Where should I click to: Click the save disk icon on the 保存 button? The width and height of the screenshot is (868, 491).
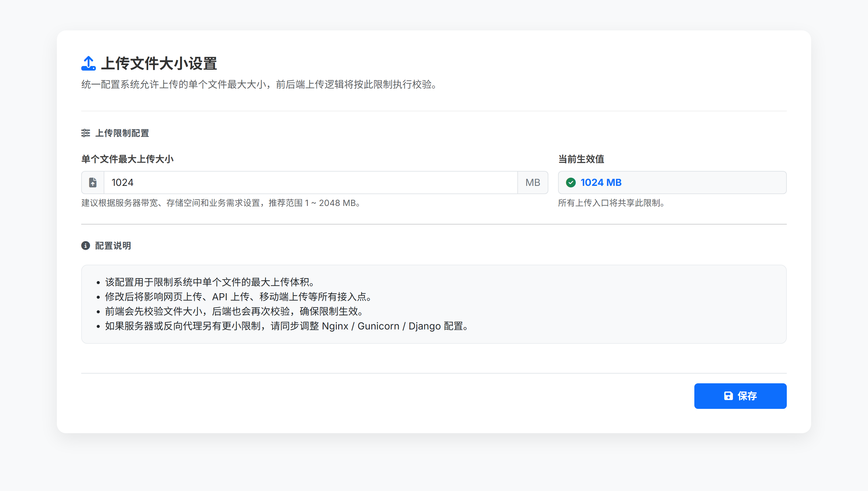[x=728, y=396]
